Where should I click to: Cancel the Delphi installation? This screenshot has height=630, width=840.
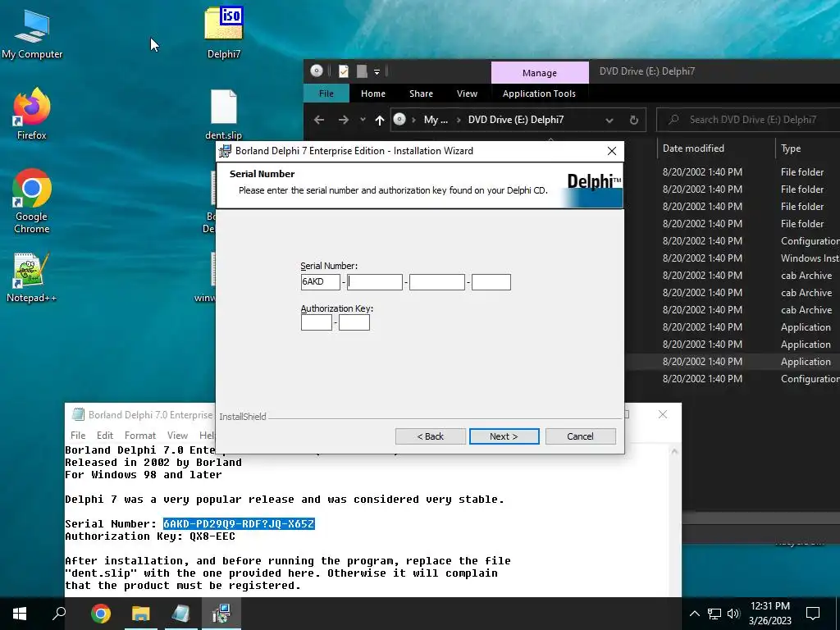(580, 436)
